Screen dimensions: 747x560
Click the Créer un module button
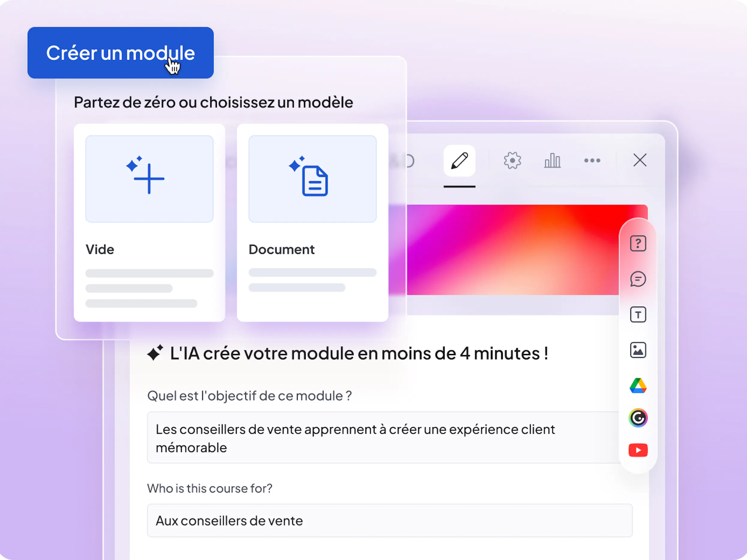click(120, 53)
